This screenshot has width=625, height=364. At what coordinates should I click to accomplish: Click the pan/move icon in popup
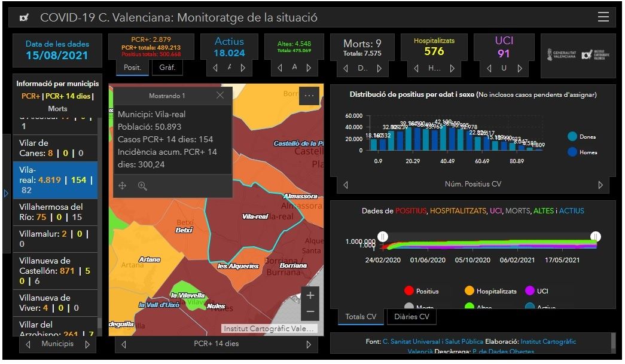click(123, 186)
